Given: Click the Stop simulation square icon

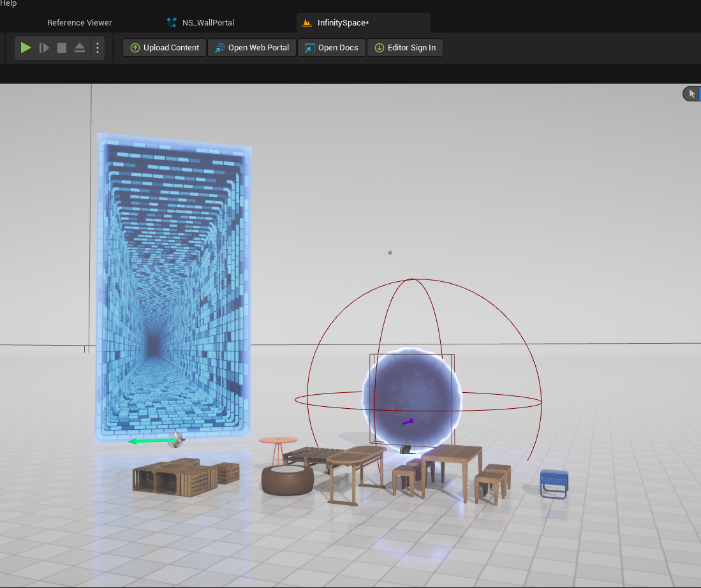Looking at the screenshot, I should (x=62, y=48).
